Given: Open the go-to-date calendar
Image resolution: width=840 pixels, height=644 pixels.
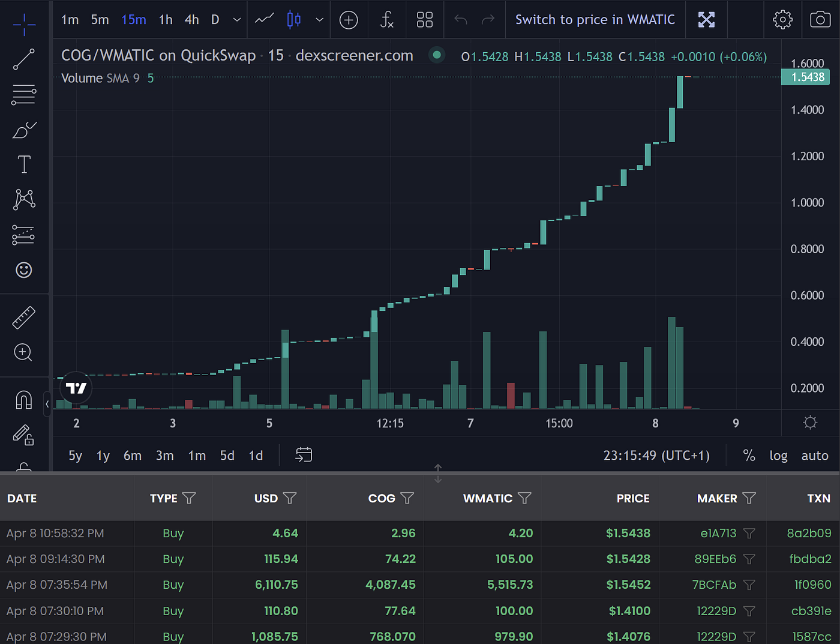Looking at the screenshot, I should point(304,455).
